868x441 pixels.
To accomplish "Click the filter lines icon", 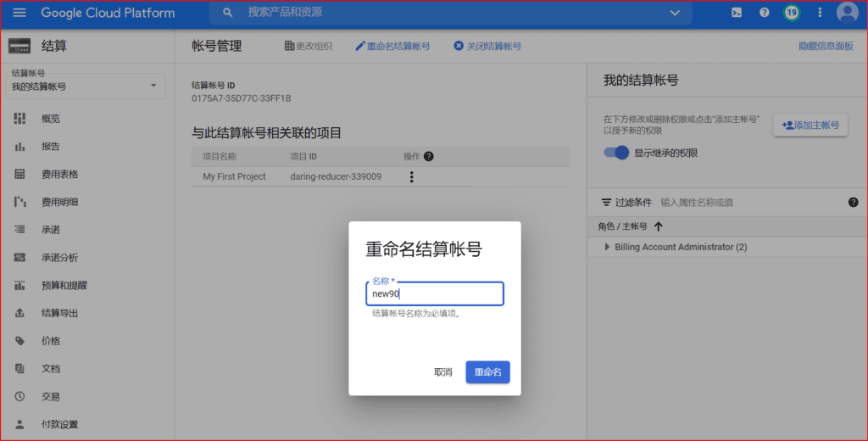I will click(606, 202).
